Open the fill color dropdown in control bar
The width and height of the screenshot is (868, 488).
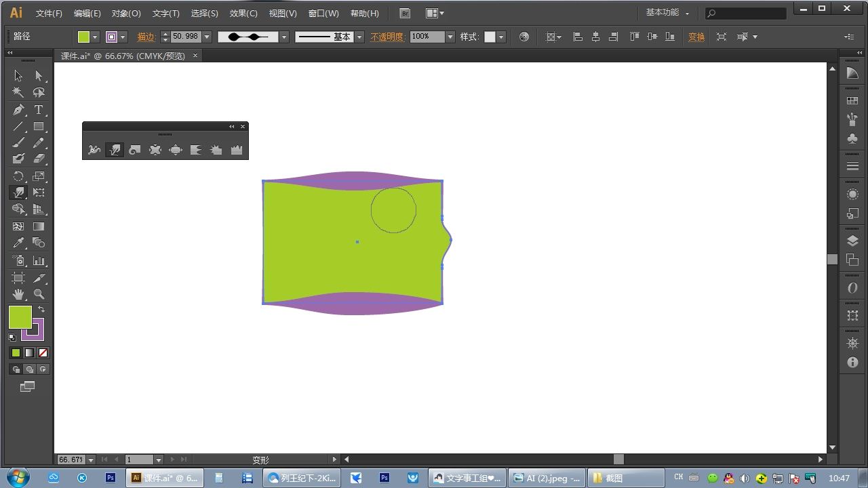coord(95,37)
